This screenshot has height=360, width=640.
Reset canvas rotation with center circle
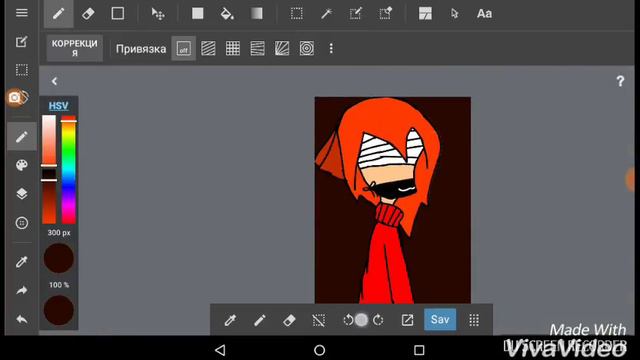361,320
